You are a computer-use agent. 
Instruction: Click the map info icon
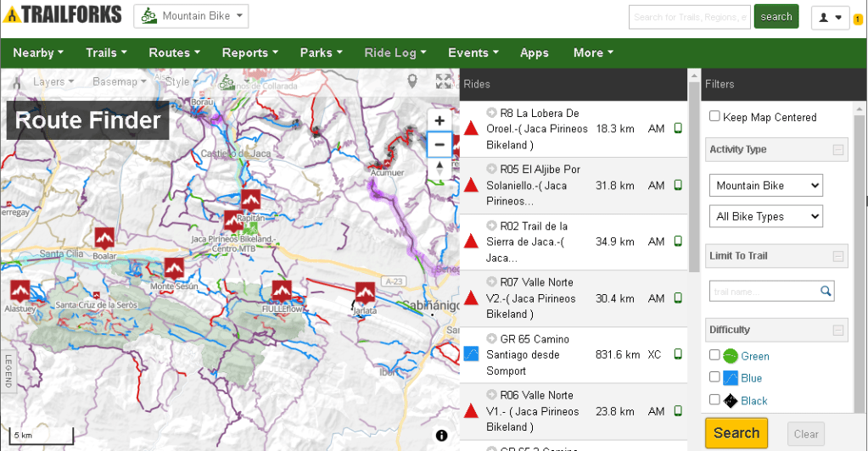coord(441,436)
